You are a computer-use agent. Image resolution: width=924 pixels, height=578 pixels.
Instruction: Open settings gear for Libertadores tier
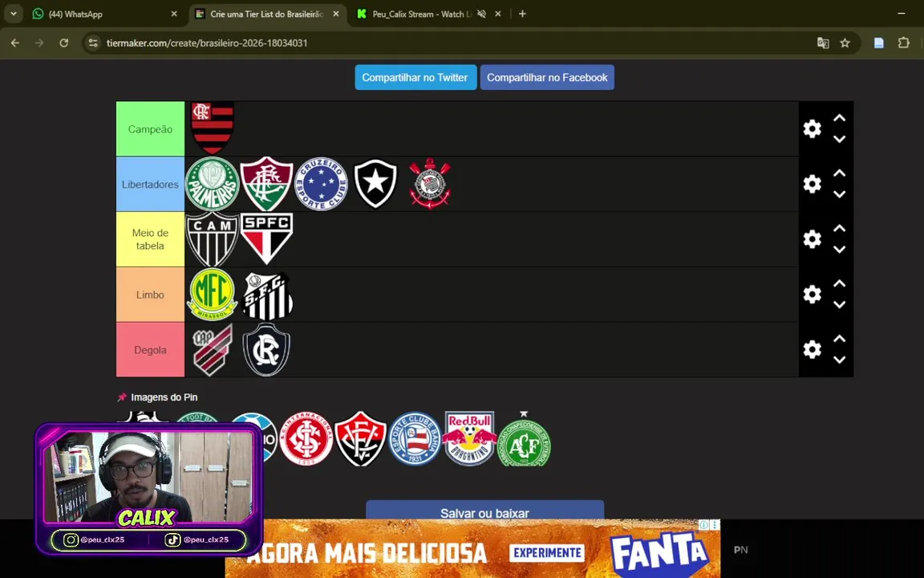tap(812, 184)
